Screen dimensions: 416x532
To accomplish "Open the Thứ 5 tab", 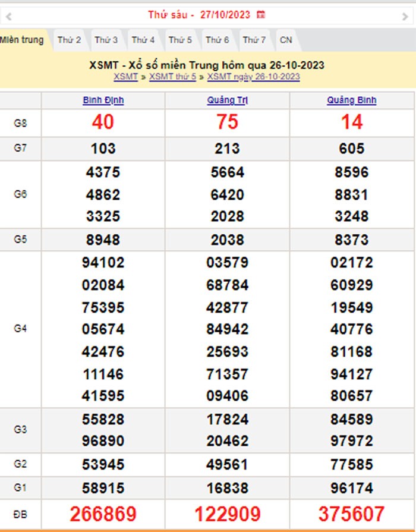I will 180,40.
